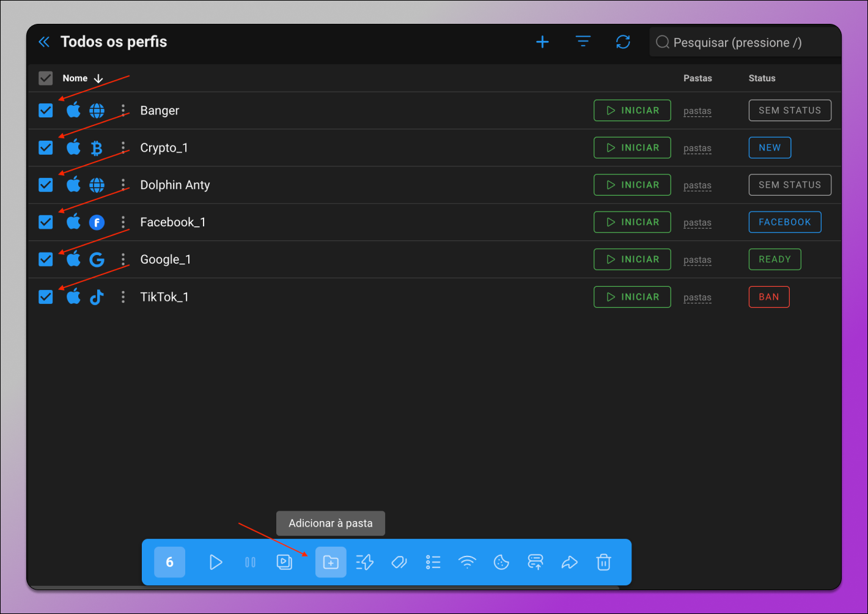868x614 pixels.
Task: Add a new profile with plus icon
Action: (x=542, y=42)
